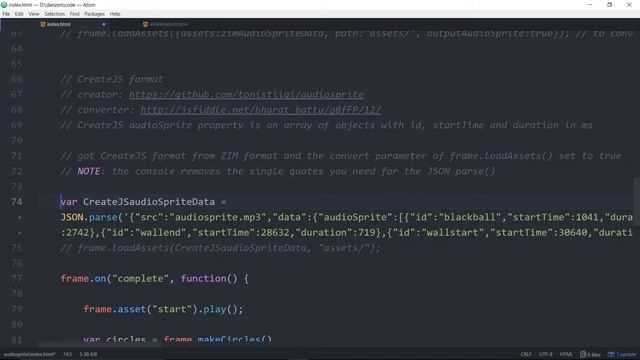Viewport: 640px width, 360px height.
Task: Minimize the Atom window
Action: point(590,5)
